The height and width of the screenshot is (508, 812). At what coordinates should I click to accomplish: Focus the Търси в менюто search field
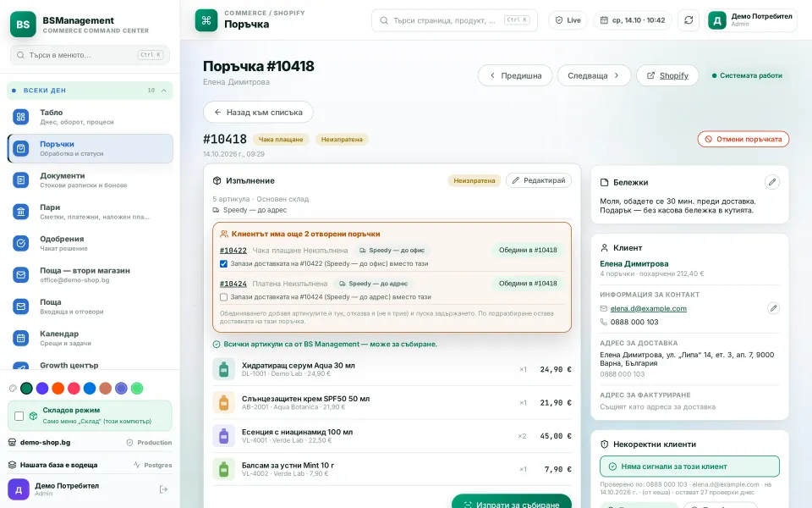pyautogui.click(x=90, y=55)
